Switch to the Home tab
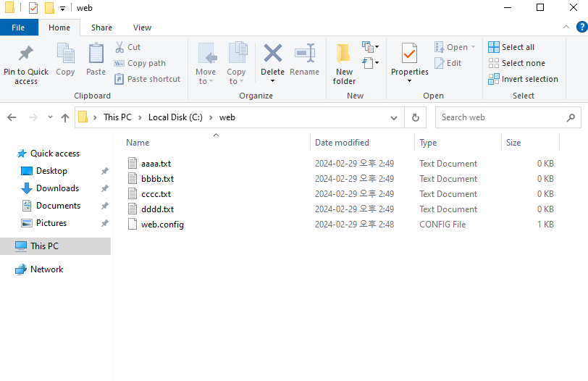 [x=59, y=28]
